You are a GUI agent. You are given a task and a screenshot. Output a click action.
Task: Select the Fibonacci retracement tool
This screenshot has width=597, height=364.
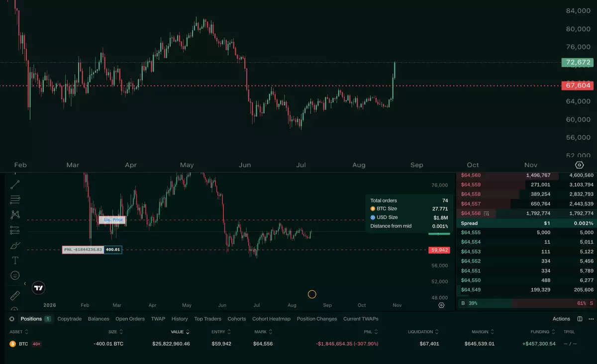point(15,199)
